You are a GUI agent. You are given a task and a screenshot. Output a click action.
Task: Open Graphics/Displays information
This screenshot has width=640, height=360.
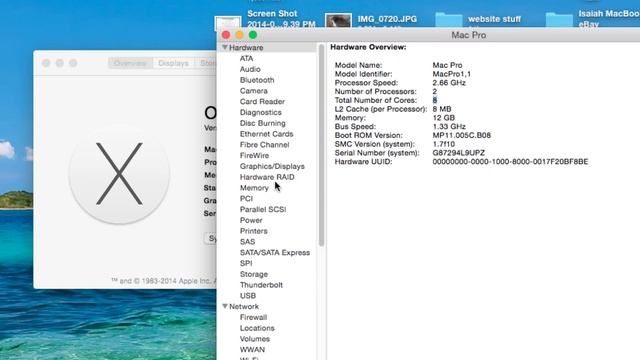tap(272, 166)
